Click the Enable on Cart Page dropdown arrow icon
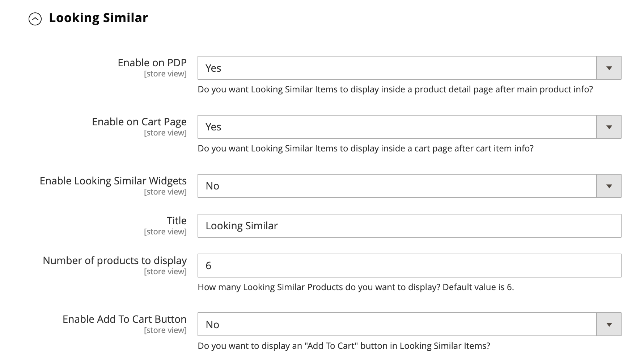 [x=609, y=127]
